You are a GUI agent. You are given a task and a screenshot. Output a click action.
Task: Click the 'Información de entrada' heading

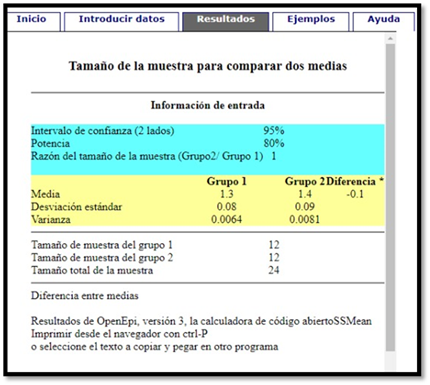point(208,105)
